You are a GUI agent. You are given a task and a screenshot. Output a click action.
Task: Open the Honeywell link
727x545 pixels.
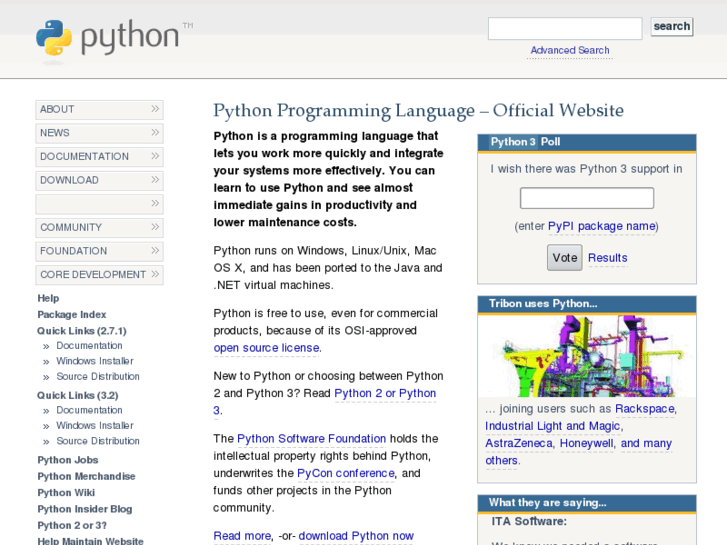tap(587, 443)
